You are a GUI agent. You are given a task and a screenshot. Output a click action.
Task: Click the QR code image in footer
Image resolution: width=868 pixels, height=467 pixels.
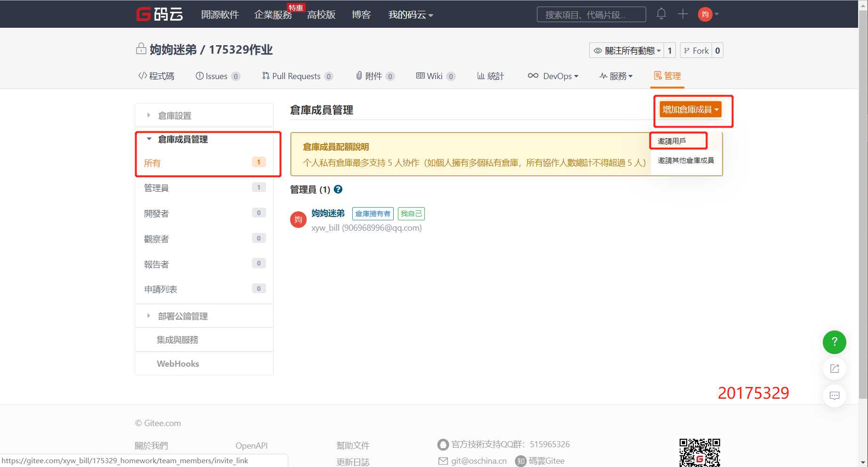699,452
